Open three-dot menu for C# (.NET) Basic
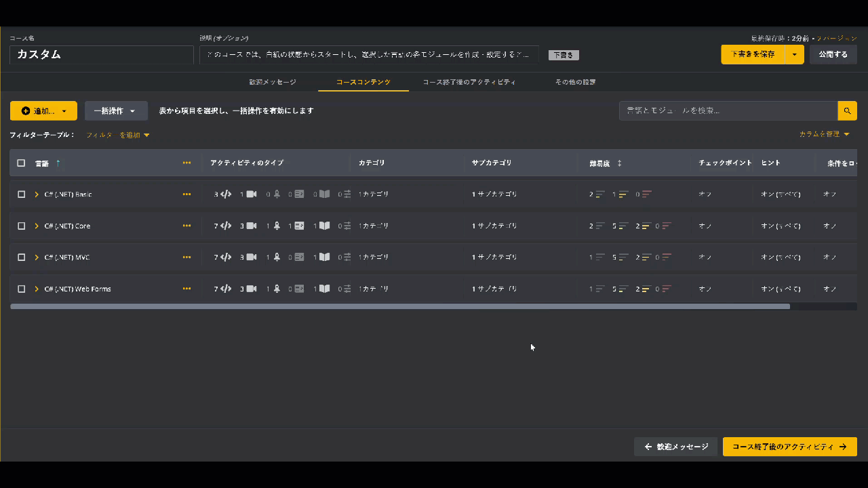Screen dimensions: 868x488 186,195
